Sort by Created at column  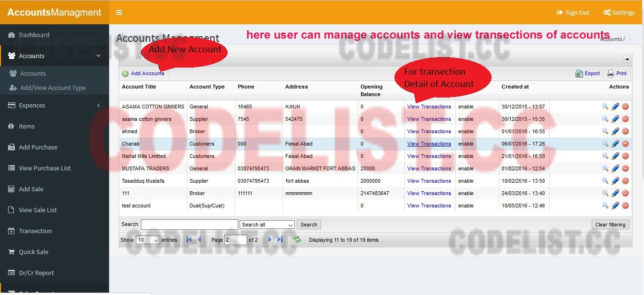pyautogui.click(x=515, y=87)
